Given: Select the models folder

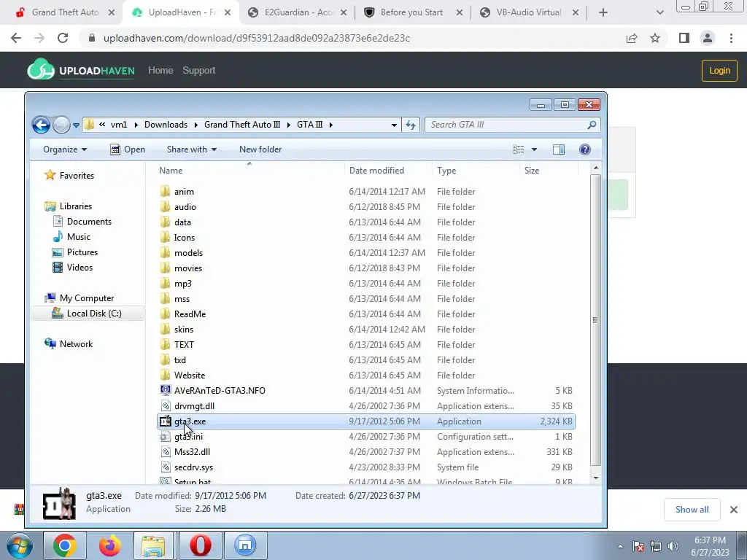Looking at the screenshot, I should tap(366, 253).
